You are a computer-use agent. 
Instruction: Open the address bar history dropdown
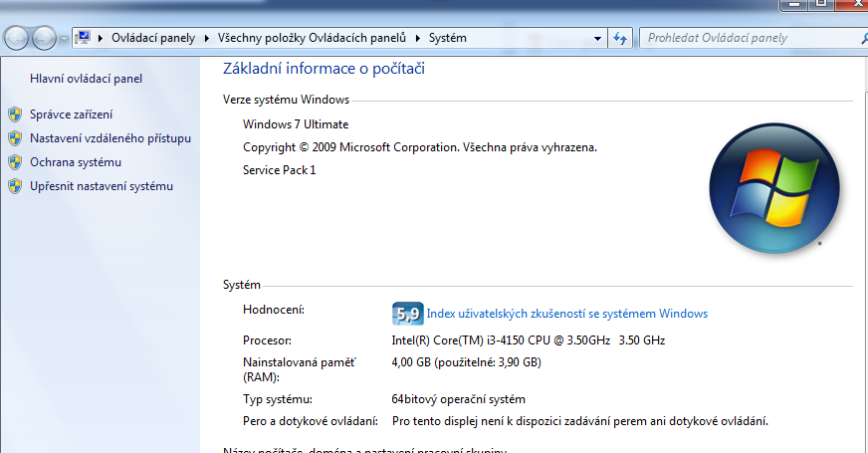pos(597,38)
